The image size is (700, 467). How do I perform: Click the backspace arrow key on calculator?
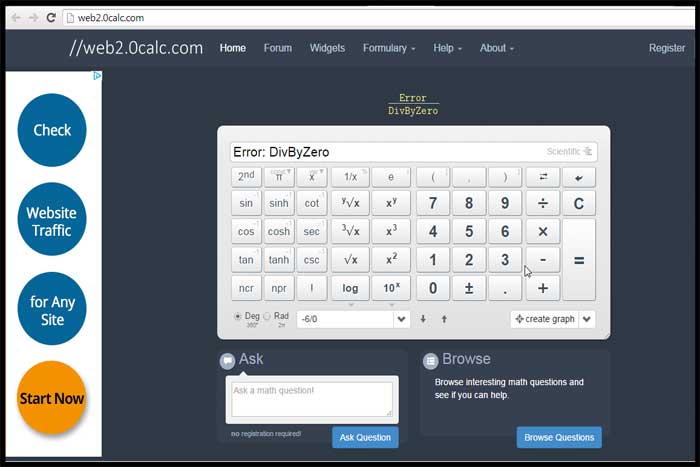pos(579,178)
